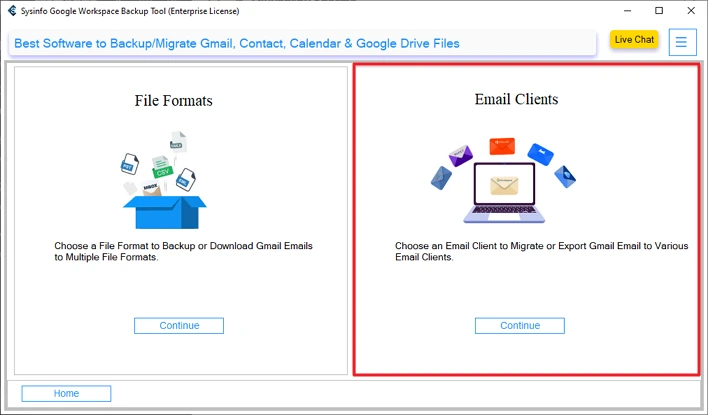Click the 'Choose an Email Client to Migrate' description
708x415 pixels.
click(541, 252)
